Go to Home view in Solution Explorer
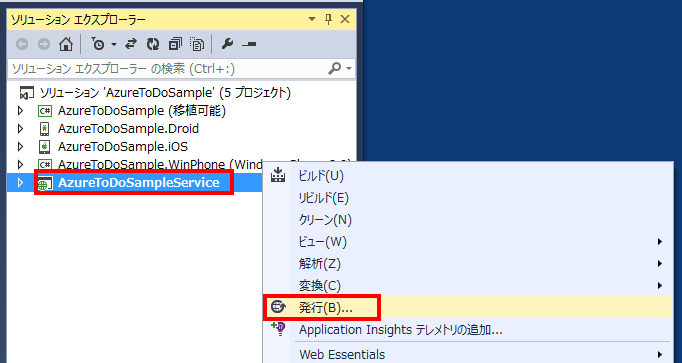Image resolution: width=682 pixels, height=363 pixels. (66, 44)
